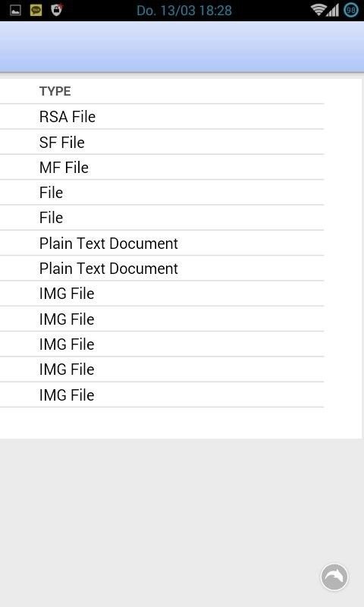Open the MF File entry
The image size is (364, 607).
tap(162, 167)
